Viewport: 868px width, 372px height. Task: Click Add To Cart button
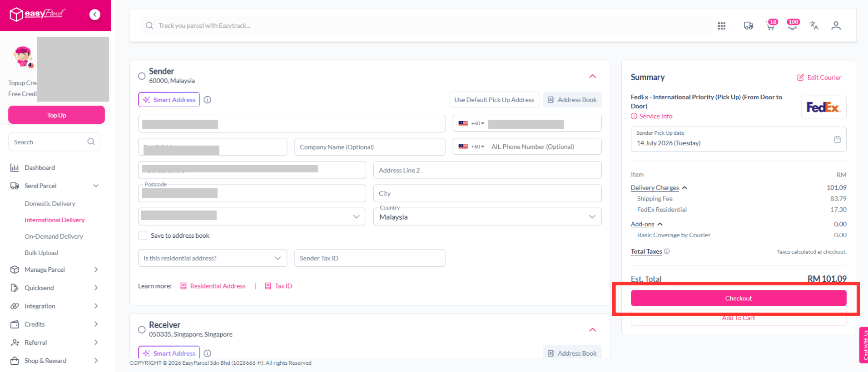(739, 318)
